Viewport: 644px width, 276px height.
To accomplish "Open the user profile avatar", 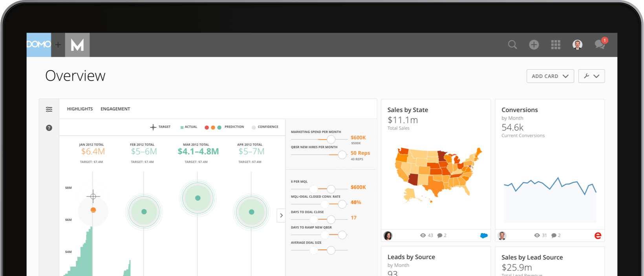I will click(x=577, y=45).
